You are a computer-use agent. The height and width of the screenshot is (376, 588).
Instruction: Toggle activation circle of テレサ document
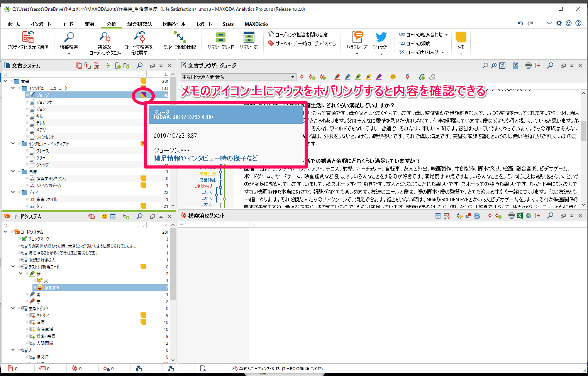click(x=27, y=123)
